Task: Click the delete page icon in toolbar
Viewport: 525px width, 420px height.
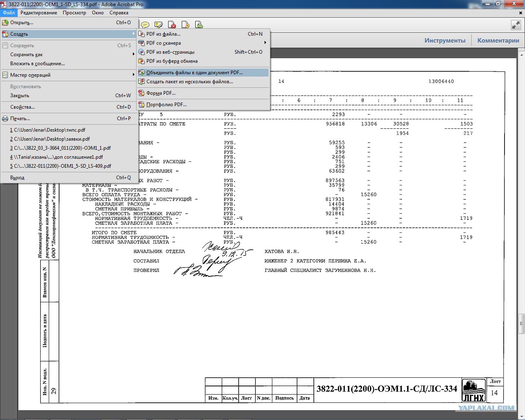Action: [x=172, y=25]
